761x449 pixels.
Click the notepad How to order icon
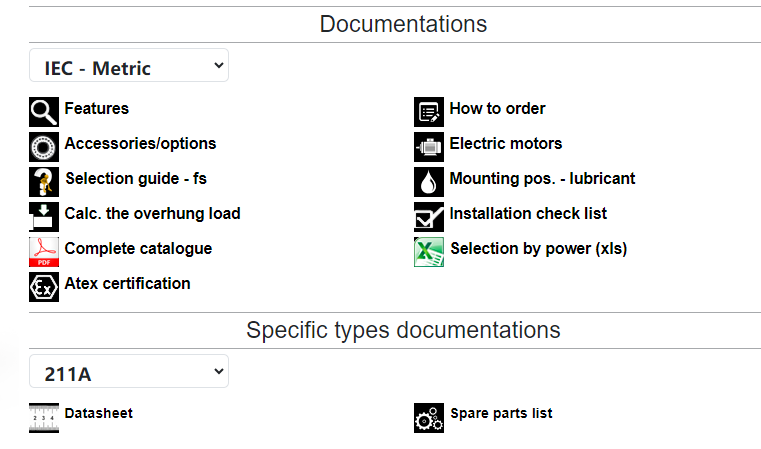coord(429,112)
